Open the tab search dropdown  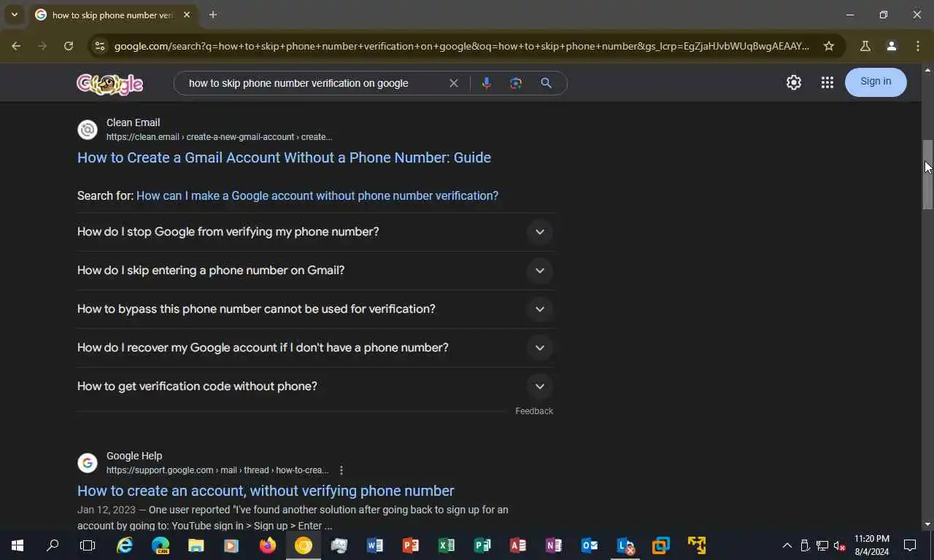coord(14,15)
